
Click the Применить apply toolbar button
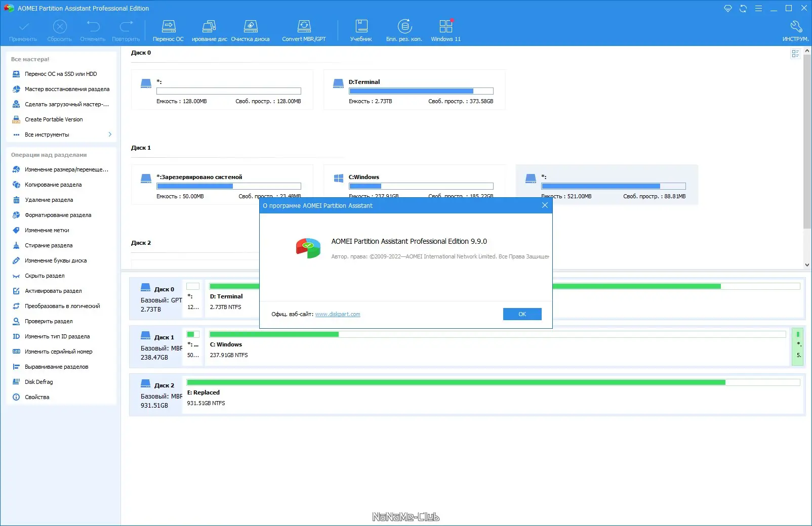pyautogui.click(x=23, y=30)
